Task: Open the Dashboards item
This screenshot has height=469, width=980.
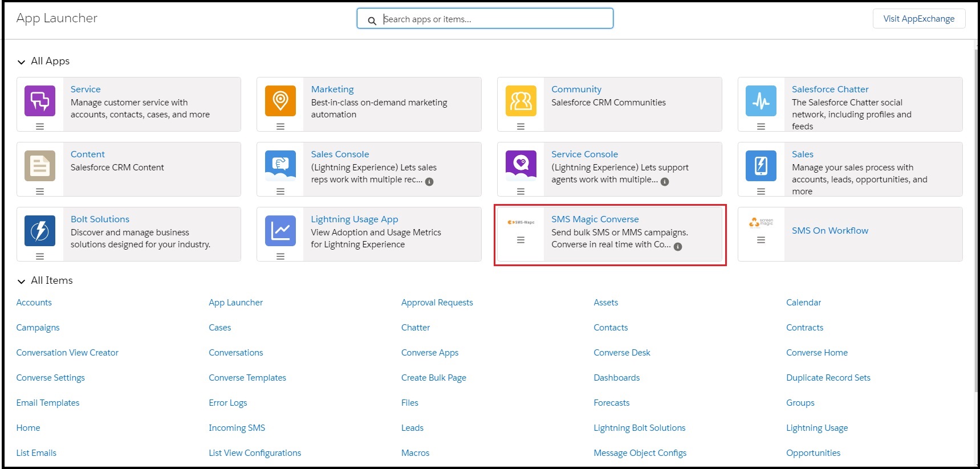Action: click(x=617, y=378)
